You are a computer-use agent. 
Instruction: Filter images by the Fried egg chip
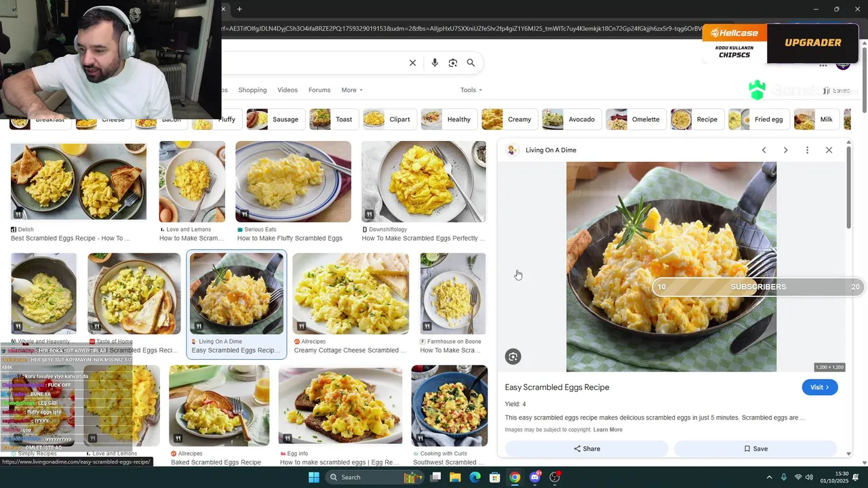758,119
